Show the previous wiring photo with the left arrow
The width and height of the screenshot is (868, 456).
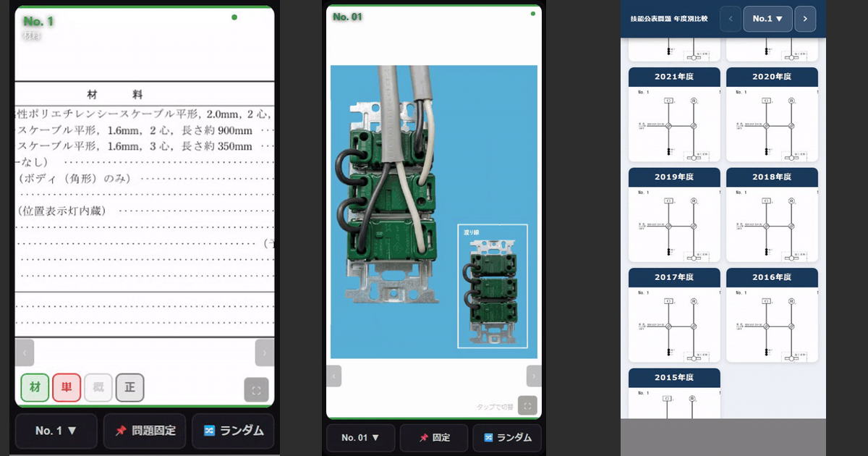click(334, 376)
